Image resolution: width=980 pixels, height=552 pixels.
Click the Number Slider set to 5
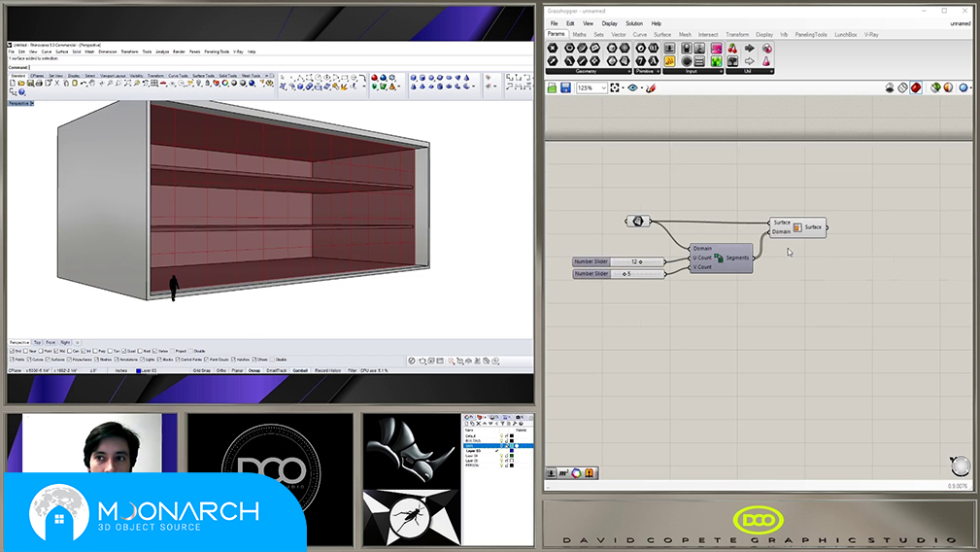coord(619,274)
